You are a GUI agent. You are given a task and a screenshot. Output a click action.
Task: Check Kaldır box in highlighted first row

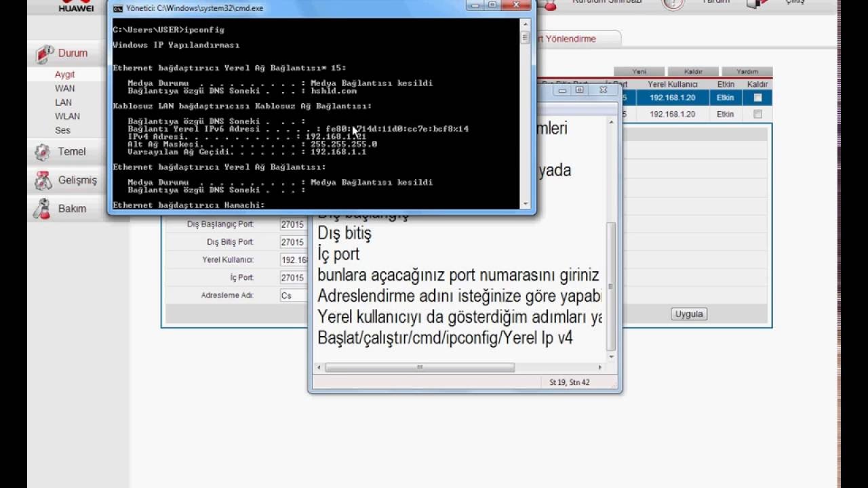(x=757, y=98)
